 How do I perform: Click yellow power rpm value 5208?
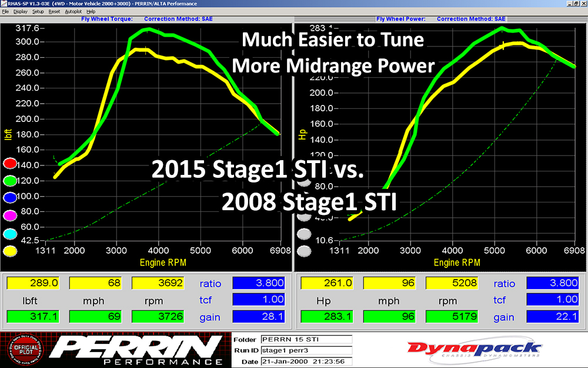452,283
